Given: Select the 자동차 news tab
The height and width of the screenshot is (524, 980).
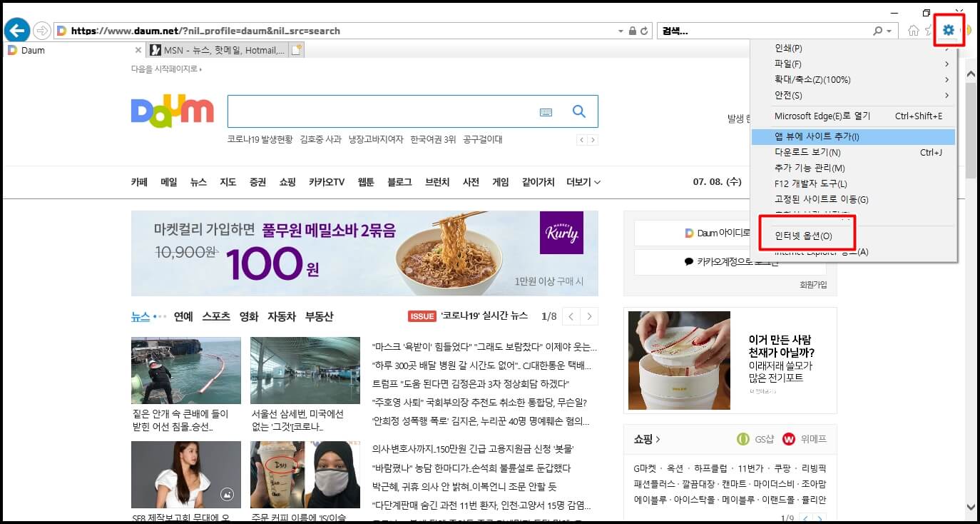Looking at the screenshot, I should point(282,316).
